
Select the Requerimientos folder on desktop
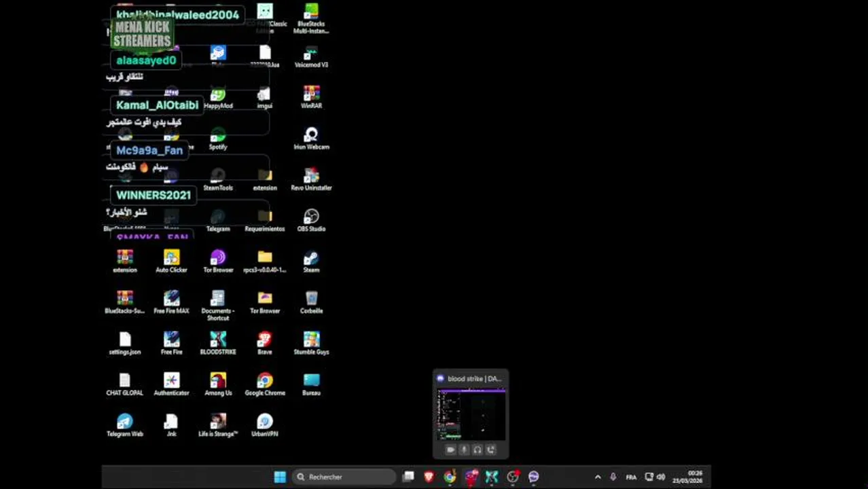pyautogui.click(x=265, y=221)
